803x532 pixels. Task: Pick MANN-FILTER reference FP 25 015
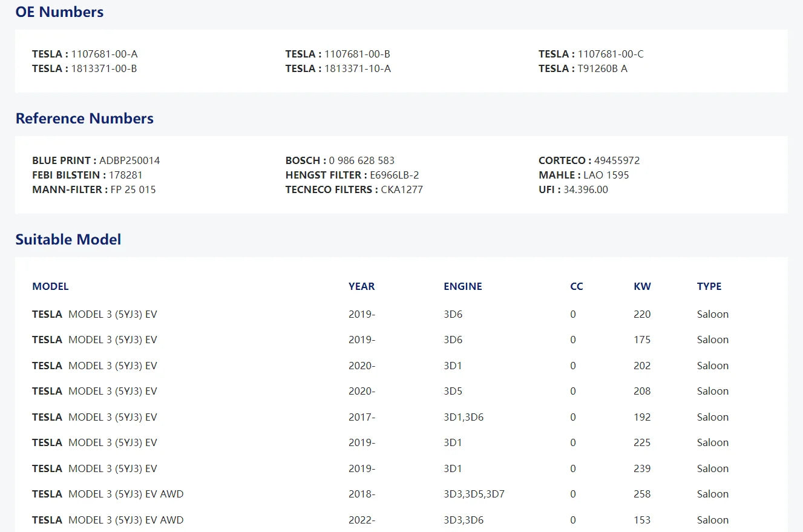[133, 189]
